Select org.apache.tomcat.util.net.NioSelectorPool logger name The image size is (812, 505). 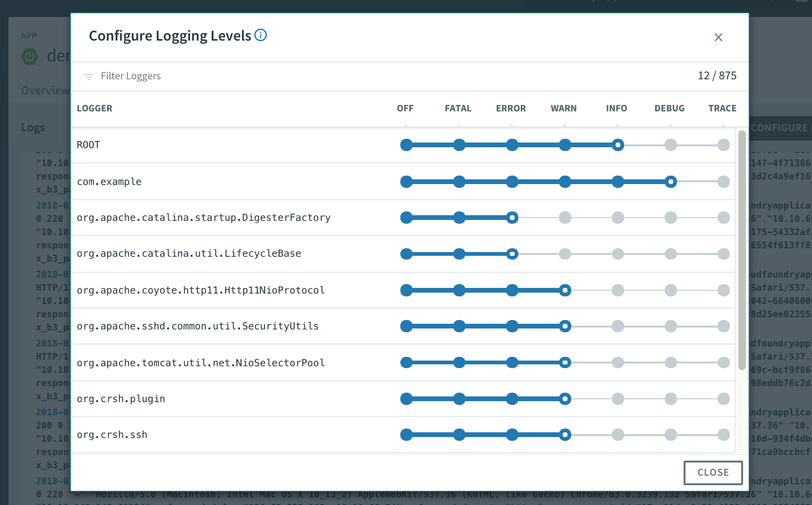tap(201, 363)
